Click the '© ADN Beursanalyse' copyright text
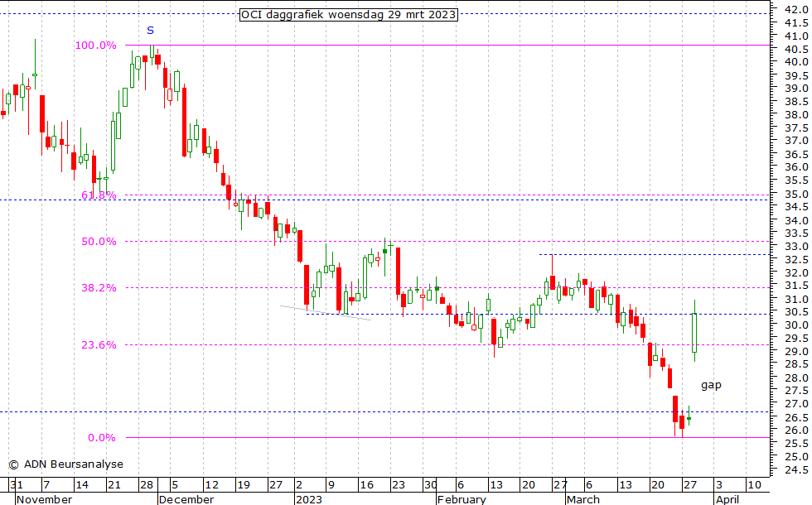812x505 pixels. coord(66,464)
